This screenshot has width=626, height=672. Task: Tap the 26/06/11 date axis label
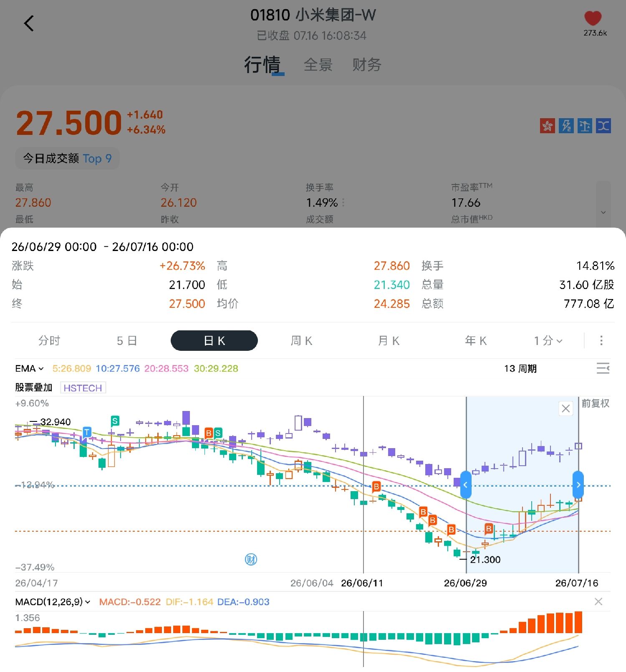[x=362, y=583]
